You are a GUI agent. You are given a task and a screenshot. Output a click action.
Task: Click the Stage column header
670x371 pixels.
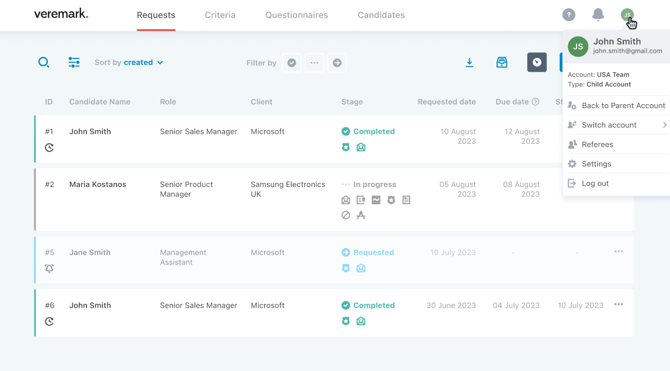pyautogui.click(x=352, y=102)
